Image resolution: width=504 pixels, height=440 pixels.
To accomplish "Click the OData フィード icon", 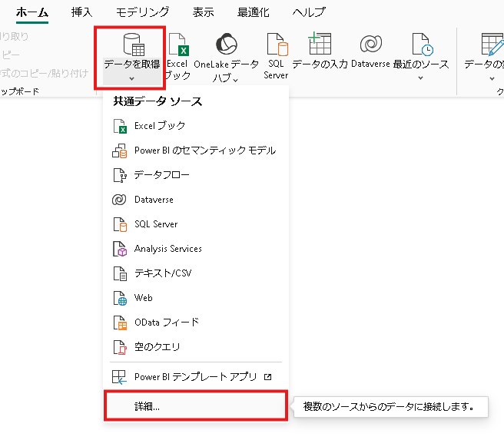I will 120,323.
